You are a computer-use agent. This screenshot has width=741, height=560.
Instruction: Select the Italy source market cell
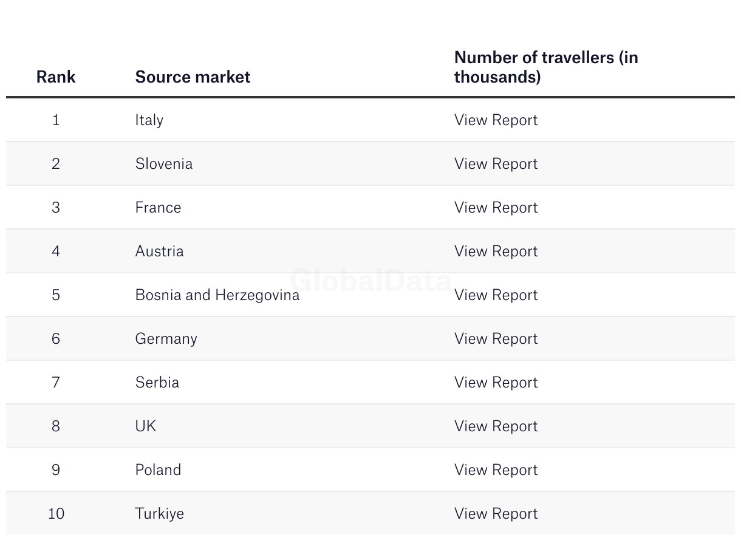point(149,120)
